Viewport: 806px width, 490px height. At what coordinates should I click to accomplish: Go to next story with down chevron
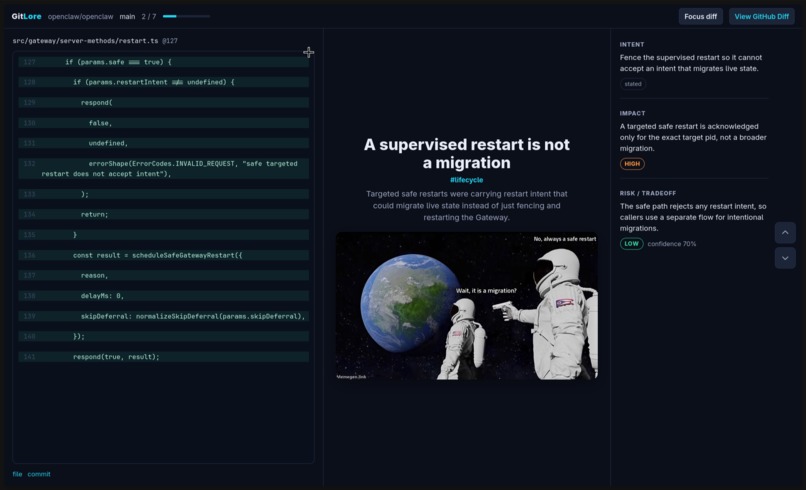pos(785,258)
